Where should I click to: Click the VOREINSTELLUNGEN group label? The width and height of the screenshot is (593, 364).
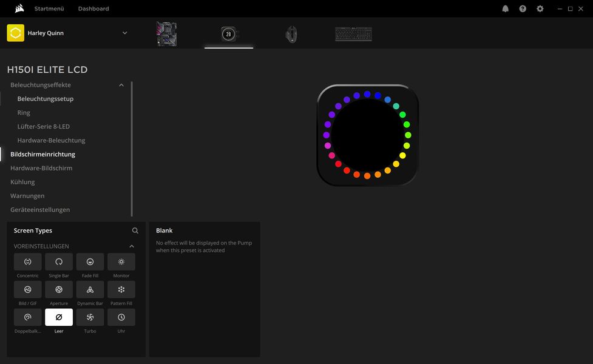(x=41, y=246)
